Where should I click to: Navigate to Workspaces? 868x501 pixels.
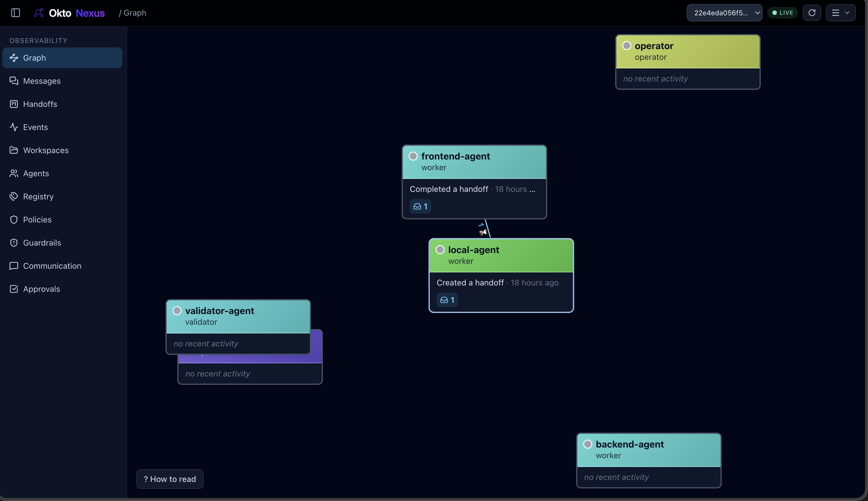[x=62, y=150]
